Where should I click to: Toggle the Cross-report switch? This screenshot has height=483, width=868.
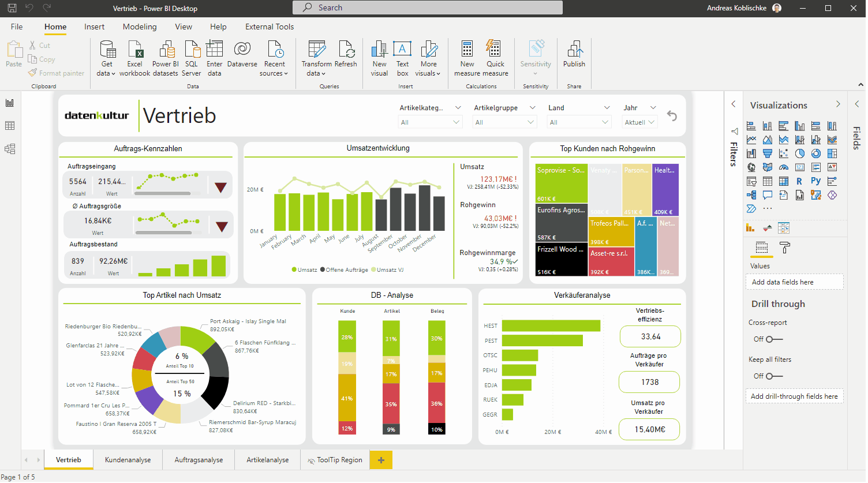(x=774, y=339)
